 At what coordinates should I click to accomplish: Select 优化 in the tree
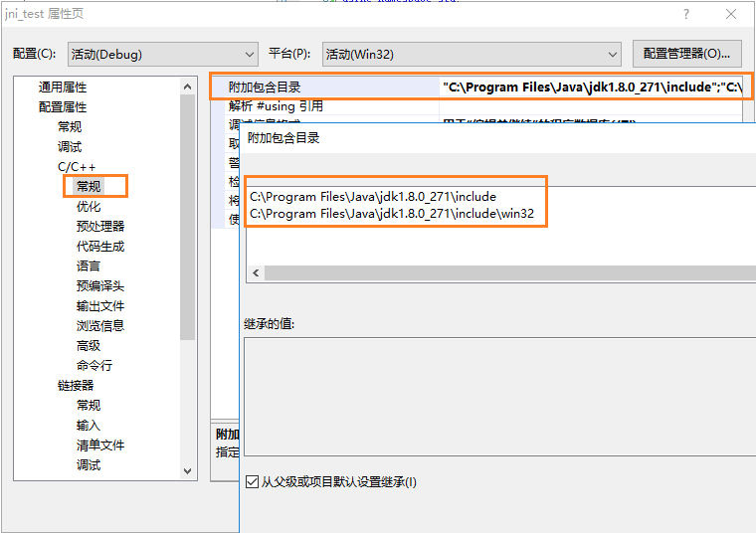point(89,206)
